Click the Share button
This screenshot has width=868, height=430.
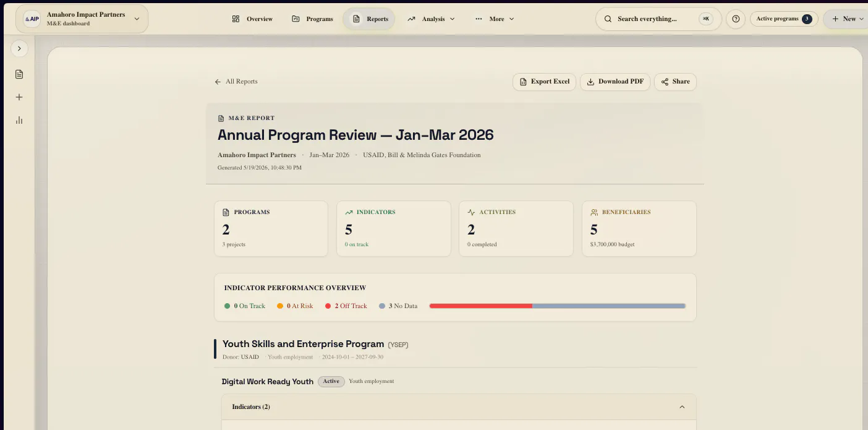pos(675,82)
